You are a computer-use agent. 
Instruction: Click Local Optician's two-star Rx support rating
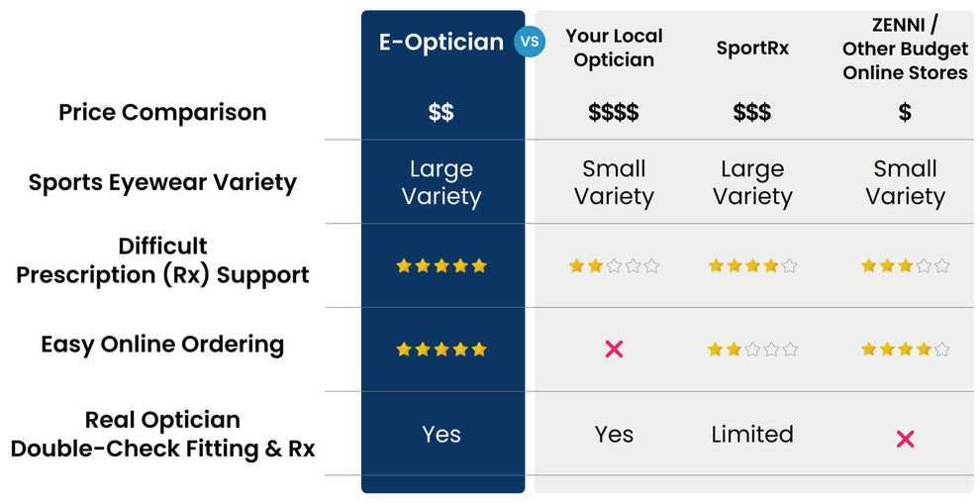tap(614, 265)
